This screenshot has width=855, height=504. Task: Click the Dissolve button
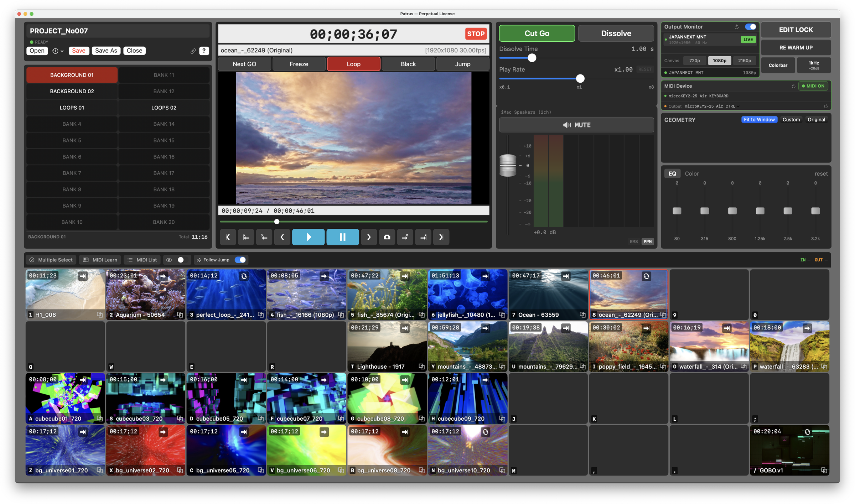tap(616, 33)
